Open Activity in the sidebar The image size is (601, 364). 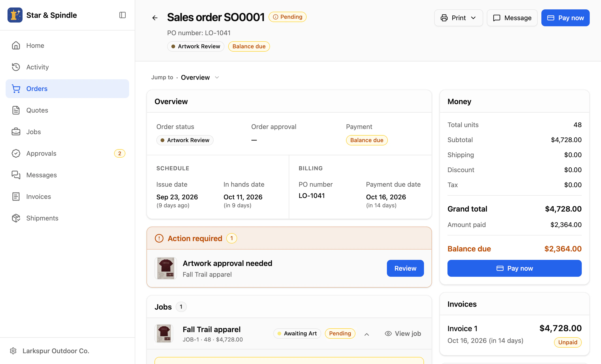pyautogui.click(x=67, y=67)
